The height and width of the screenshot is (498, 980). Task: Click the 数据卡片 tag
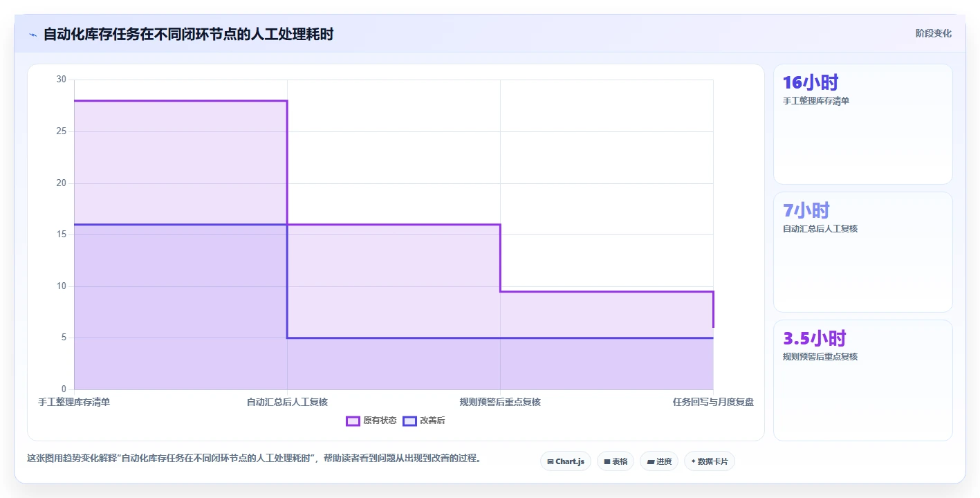(x=710, y=461)
